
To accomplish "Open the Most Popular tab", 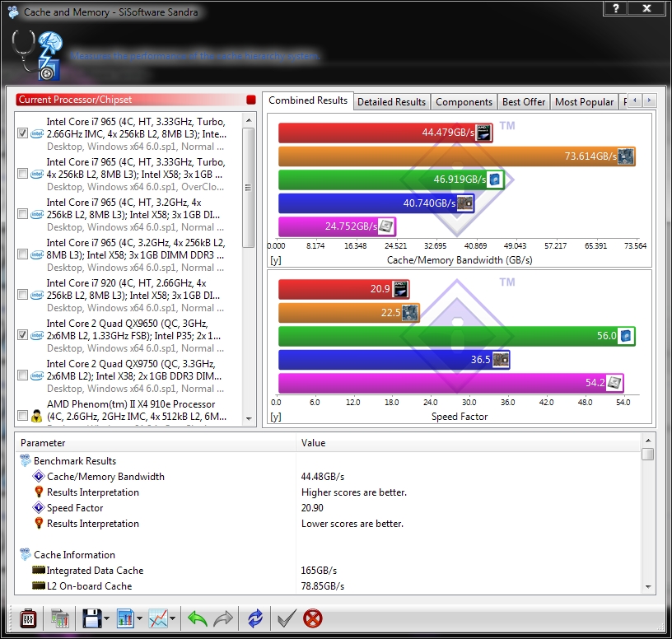I will (x=584, y=102).
